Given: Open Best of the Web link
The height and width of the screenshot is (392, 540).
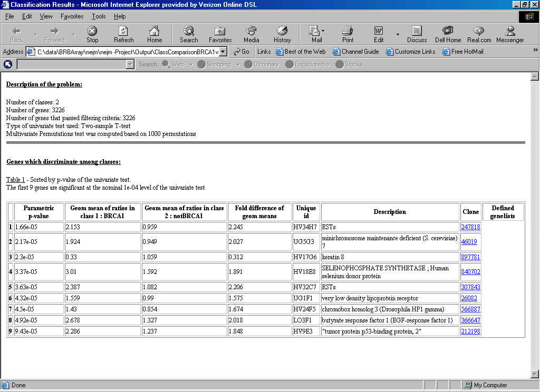Looking at the screenshot, I should point(301,52).
